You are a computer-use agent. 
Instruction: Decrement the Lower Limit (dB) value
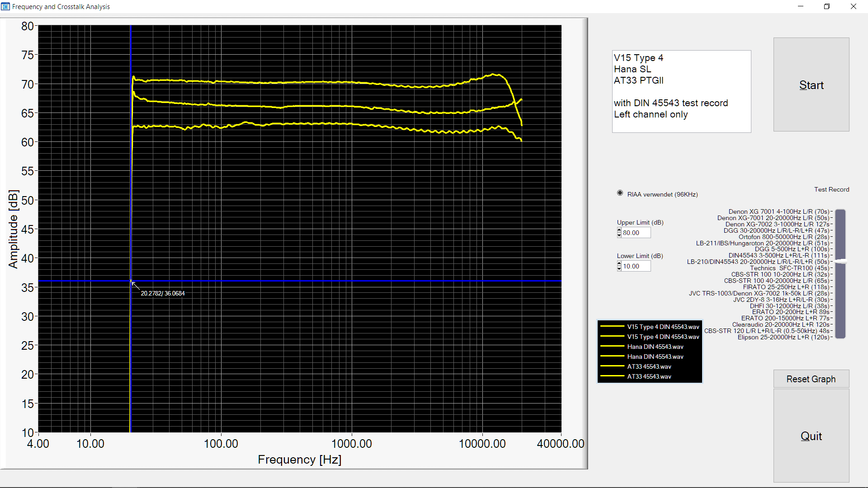tap(619, 268)
